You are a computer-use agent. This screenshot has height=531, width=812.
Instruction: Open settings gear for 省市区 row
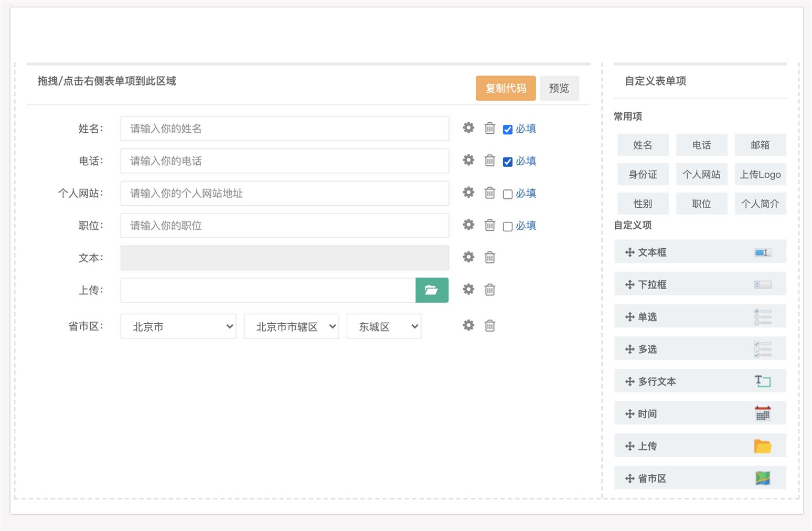pos(468,325)
